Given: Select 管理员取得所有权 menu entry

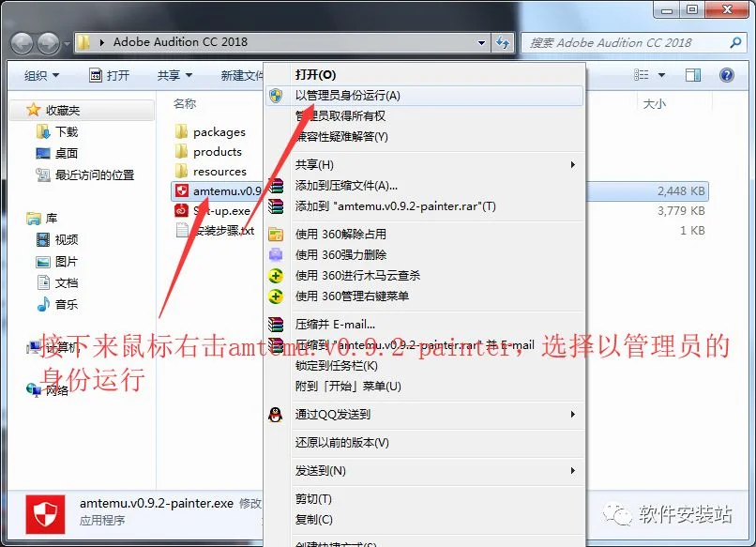Looking at the screenshot, I should pyautogui.click(x=424, y=115).
